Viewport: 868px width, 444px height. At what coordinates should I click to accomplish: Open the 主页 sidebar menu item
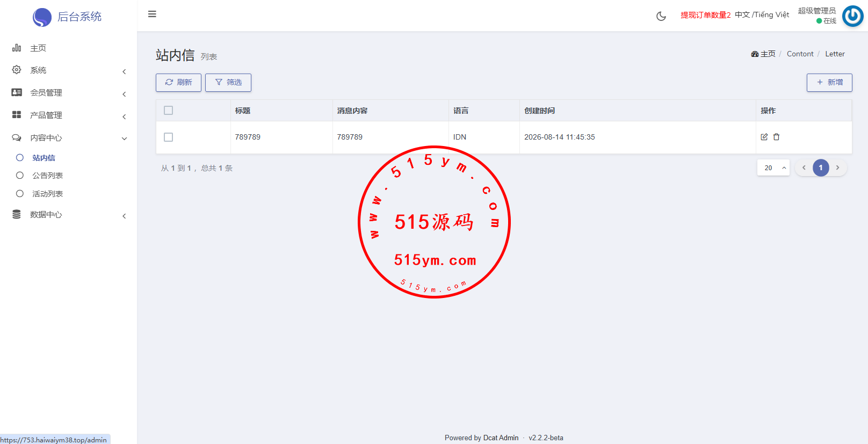(68, 48)
